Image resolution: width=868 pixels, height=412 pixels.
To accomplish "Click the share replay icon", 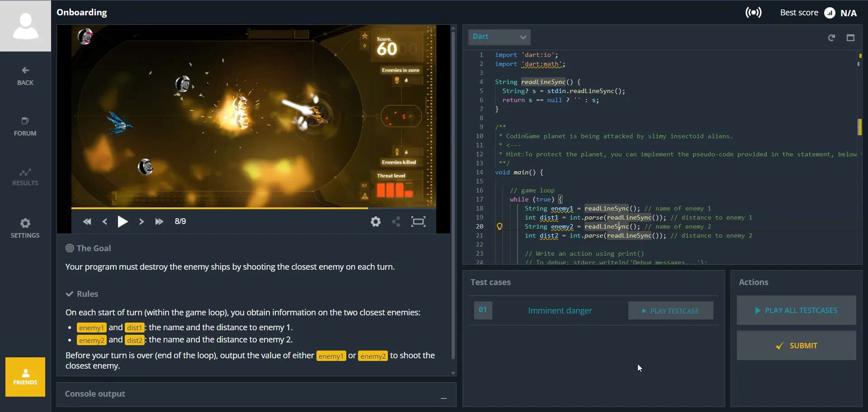I will click(x=396, y=221).
